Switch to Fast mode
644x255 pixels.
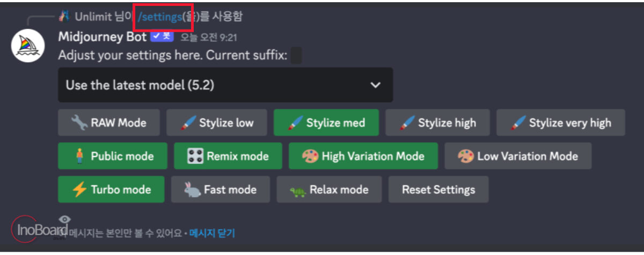pos(221,190)
